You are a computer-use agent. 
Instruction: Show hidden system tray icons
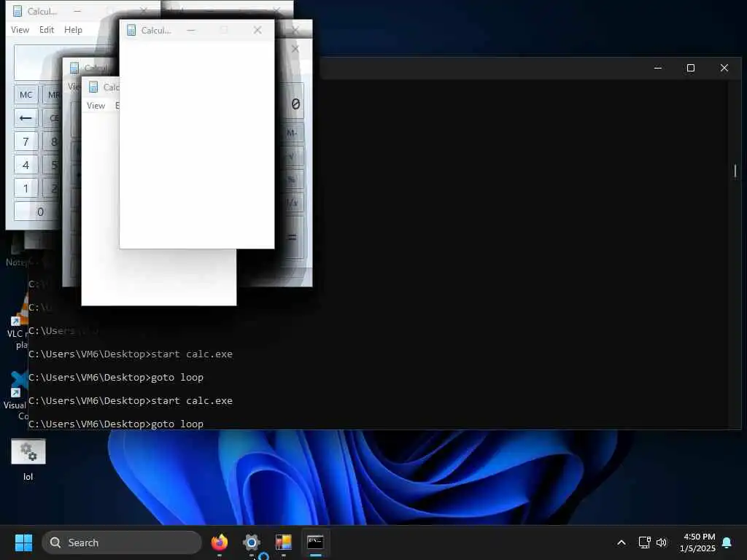coord(622,542)
